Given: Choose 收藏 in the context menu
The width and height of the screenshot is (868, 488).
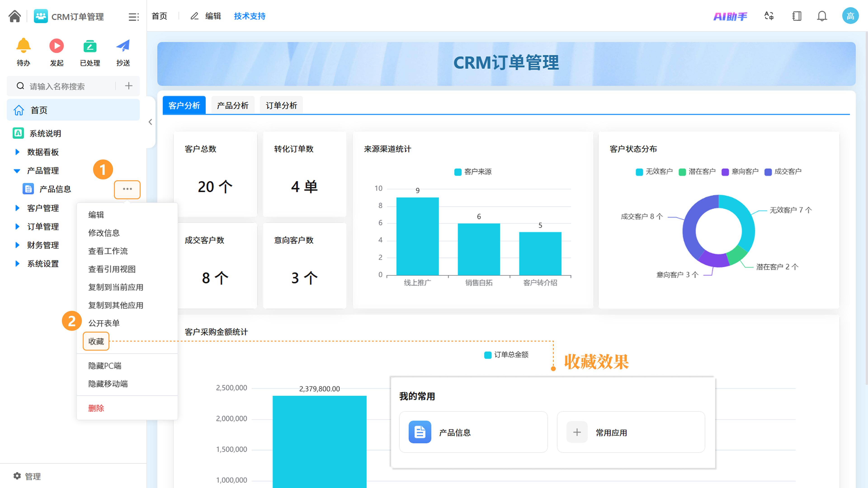Looking at the screenshot, I should coord(96,341).
